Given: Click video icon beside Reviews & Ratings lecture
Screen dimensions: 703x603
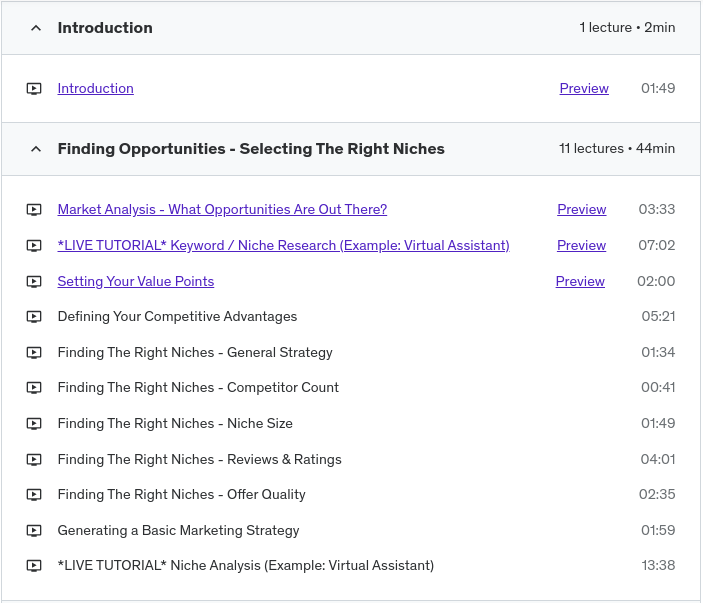Looking at the screenshot, I should [x=34, y=460].
